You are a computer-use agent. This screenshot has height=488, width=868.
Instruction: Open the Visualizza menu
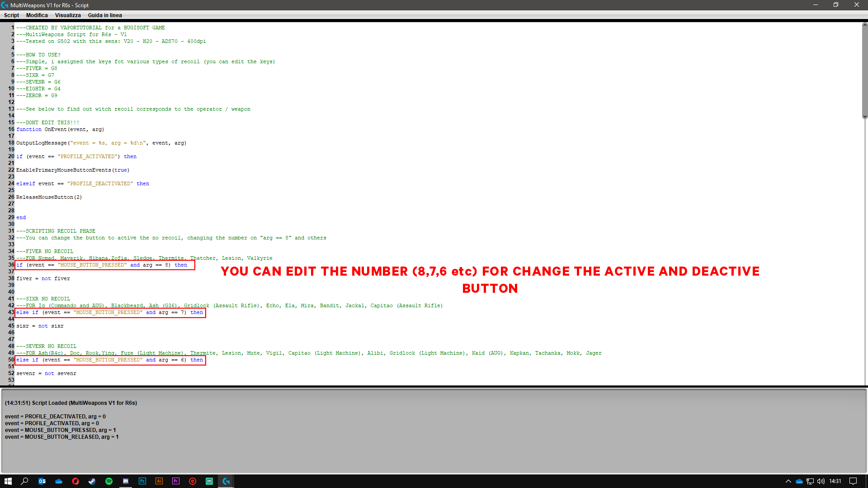[68, 15]
